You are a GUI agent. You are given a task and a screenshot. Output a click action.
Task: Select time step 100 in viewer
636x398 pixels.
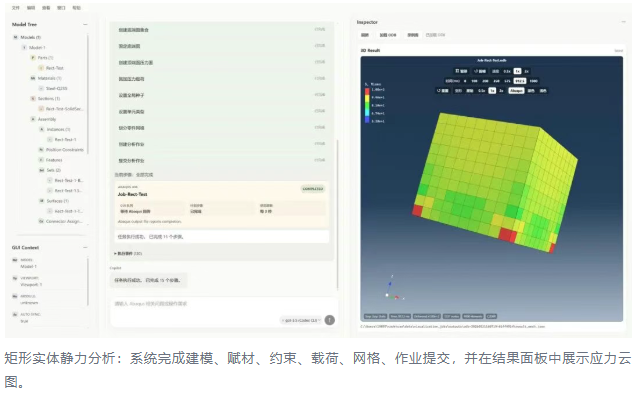[x=474, y=81]
